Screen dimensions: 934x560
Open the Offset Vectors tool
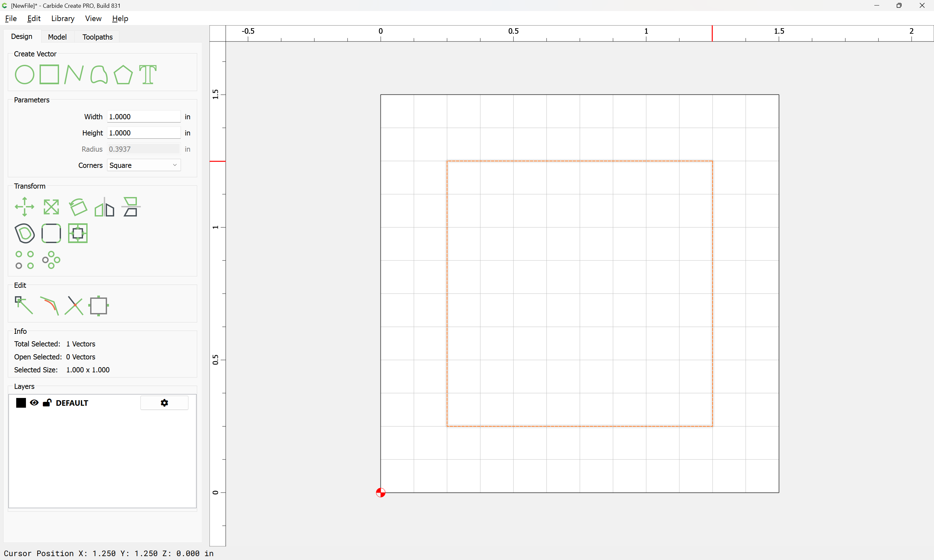[25, 233]
